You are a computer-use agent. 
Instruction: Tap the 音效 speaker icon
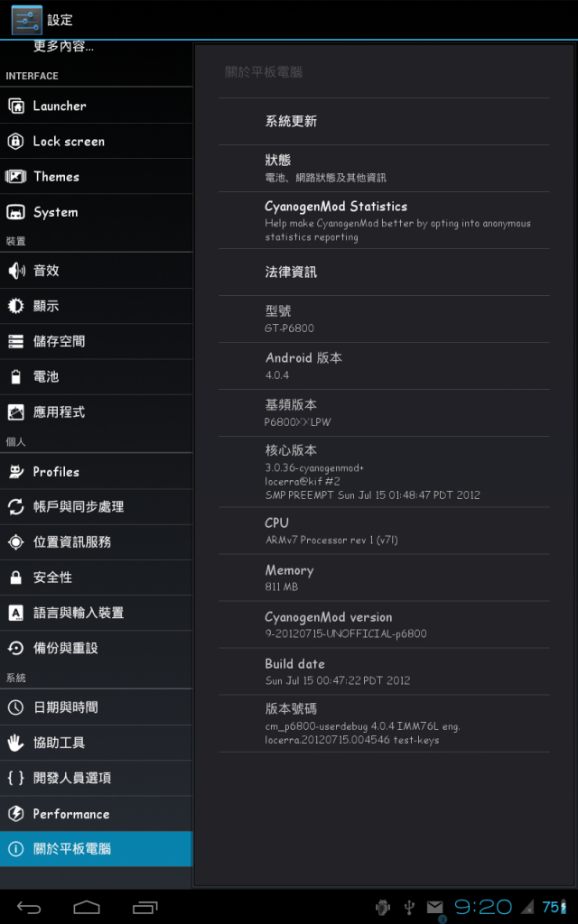point(16,271)
